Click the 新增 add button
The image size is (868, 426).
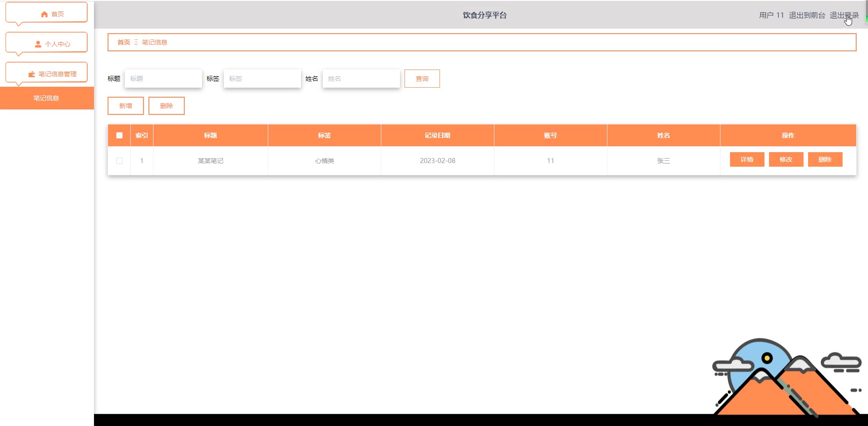(x=126, y=106)
